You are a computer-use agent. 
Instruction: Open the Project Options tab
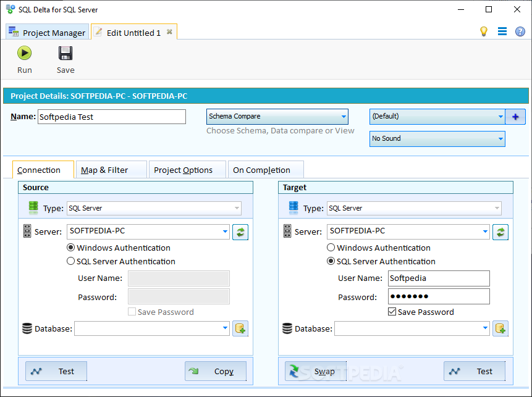click(187, 170)
